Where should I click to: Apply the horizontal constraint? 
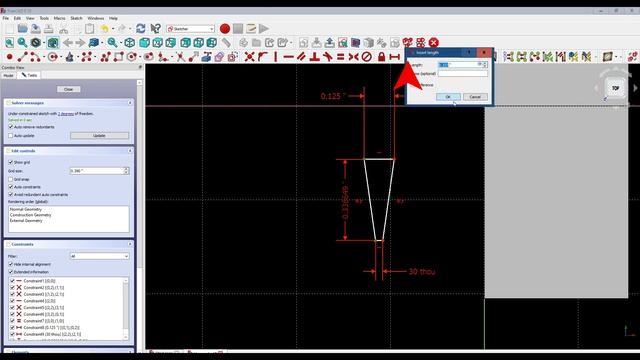point(289,57)
